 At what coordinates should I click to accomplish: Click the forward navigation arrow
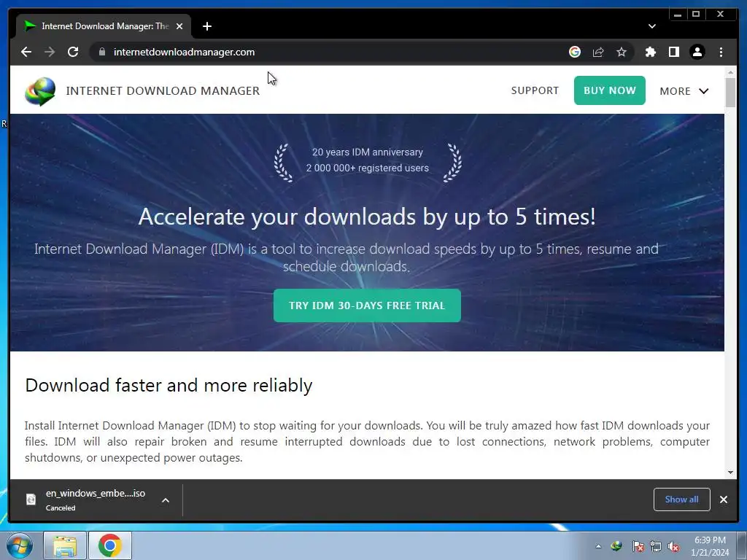pos(50,52)
